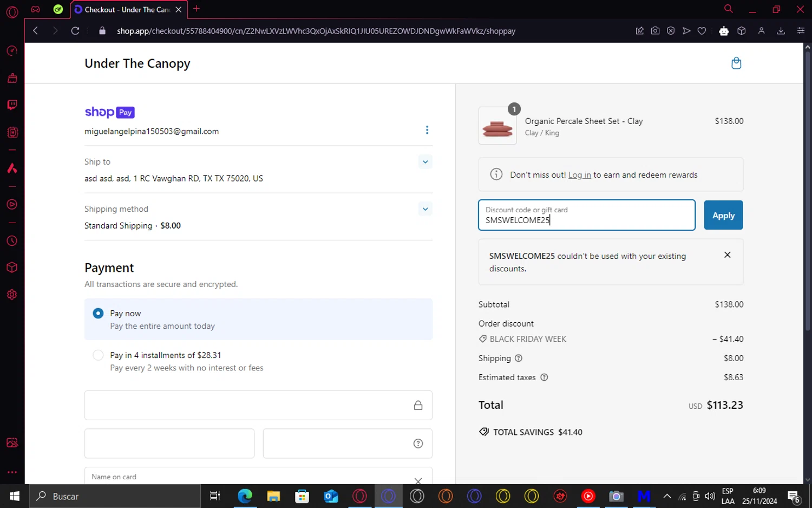The width and height of the screenshot is (812, 508).
Task: Open History clock icon in the sidebar
Action: (12, 241)
